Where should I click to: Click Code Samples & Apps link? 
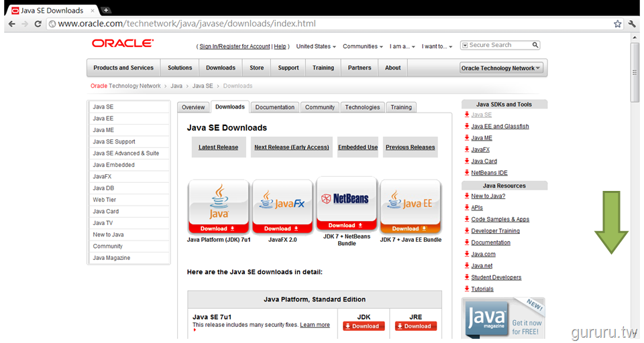[x=500, y=220]
